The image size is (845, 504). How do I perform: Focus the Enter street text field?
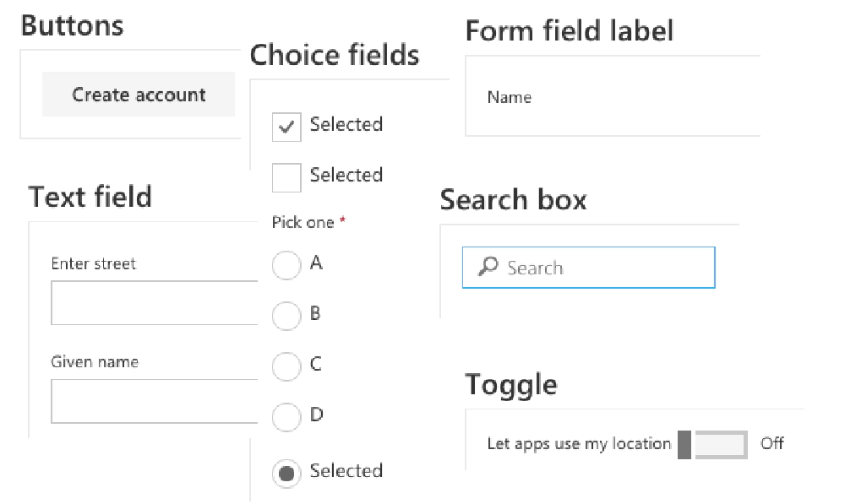pyautogui.click(x=155, y=302)
